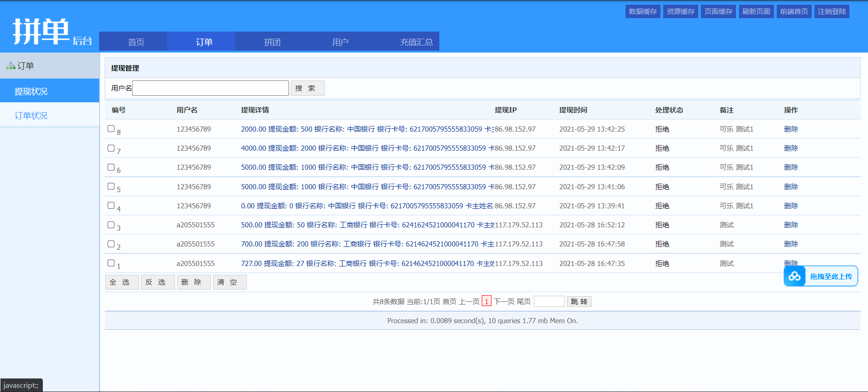Click remark 可乐 测试1 in record 8

click(736, 129)
